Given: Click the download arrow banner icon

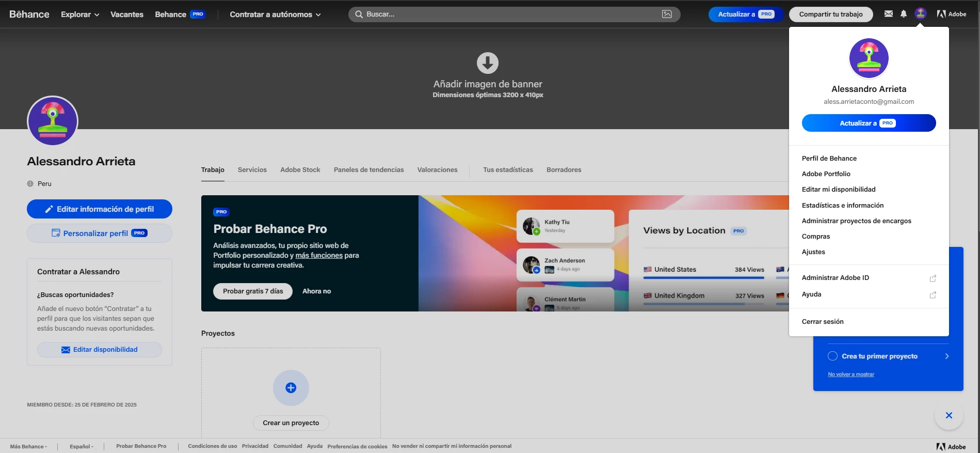Looking at the screenshot, I should (488, 63).
